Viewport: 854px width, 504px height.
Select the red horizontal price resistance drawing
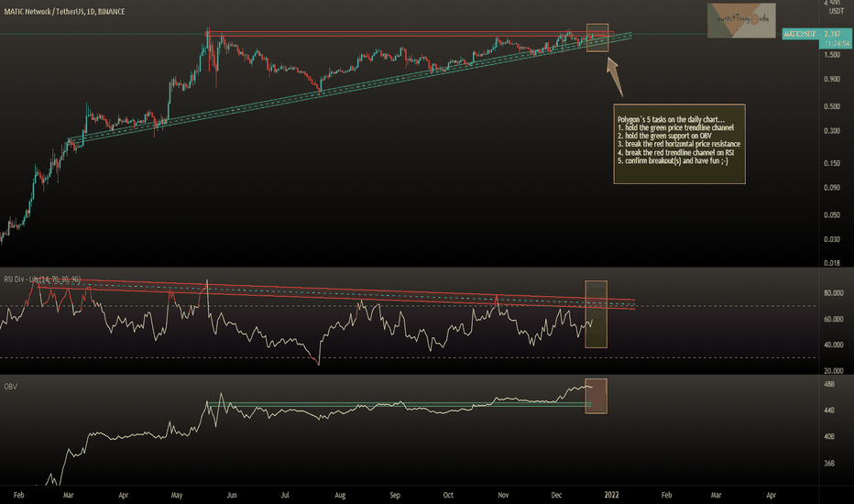point(409,34)
